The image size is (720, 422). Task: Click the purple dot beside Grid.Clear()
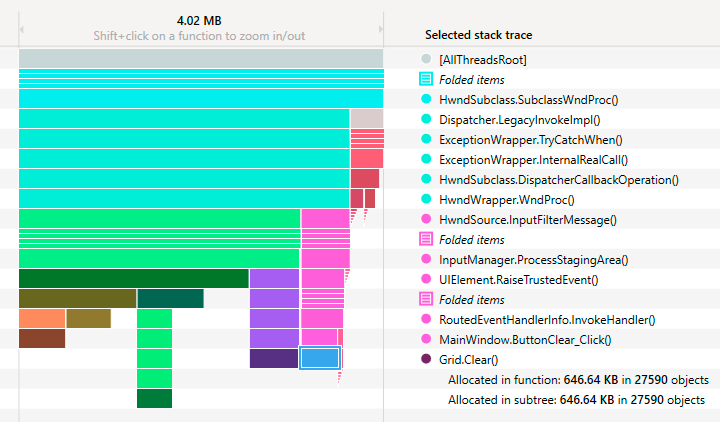426,360
